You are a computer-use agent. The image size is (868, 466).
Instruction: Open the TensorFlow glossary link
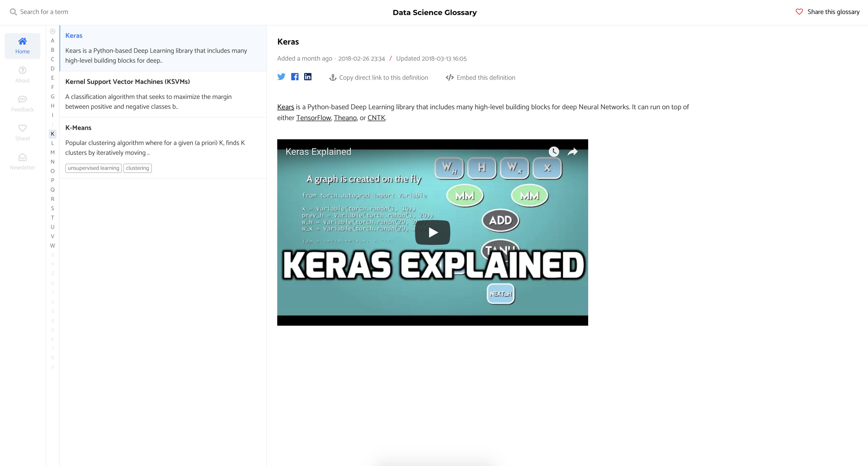[x=313, y=118]
